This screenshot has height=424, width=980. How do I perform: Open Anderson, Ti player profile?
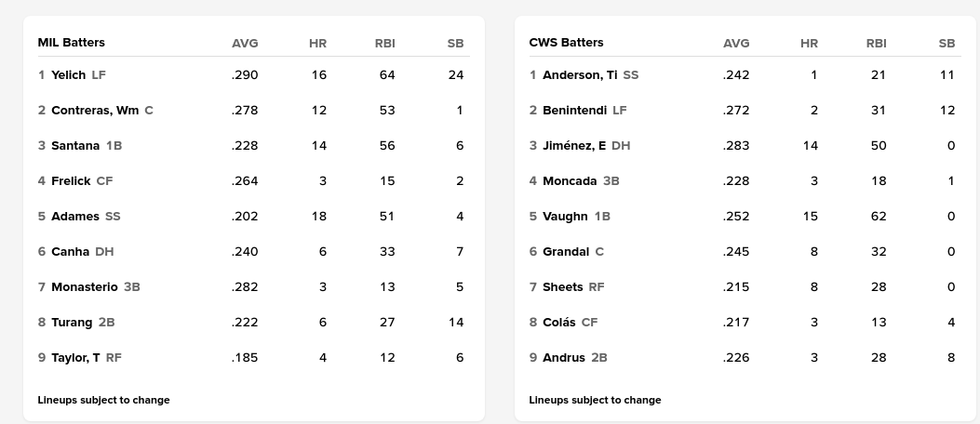[x=580, y=75]
